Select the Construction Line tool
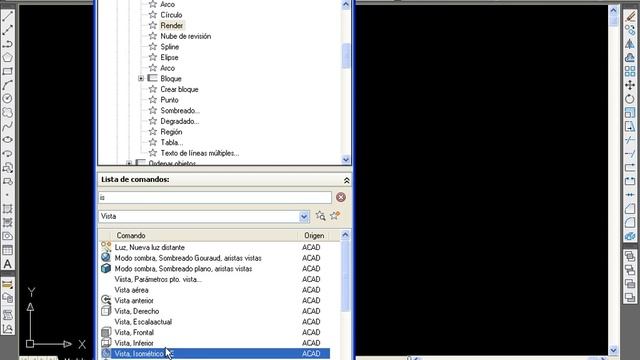 pos(7,30)
